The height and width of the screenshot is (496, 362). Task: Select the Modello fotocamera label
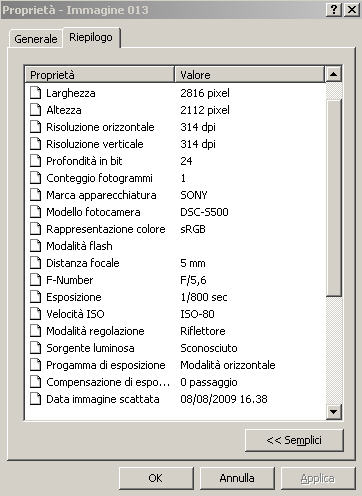tap(93, 212)
